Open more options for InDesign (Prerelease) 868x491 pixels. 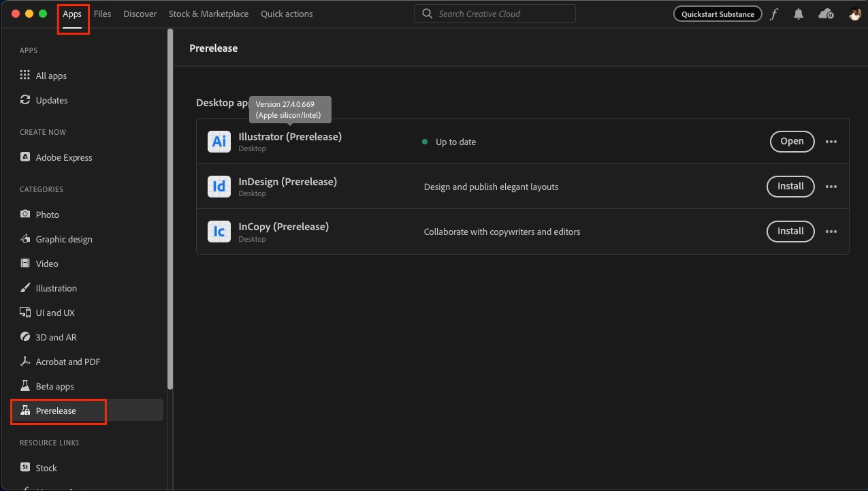click(x=831, y=187)
